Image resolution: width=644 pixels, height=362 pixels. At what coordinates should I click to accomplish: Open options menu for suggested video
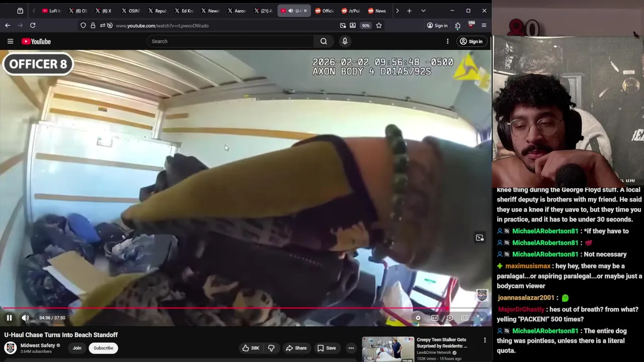click(x=485, y=340)
